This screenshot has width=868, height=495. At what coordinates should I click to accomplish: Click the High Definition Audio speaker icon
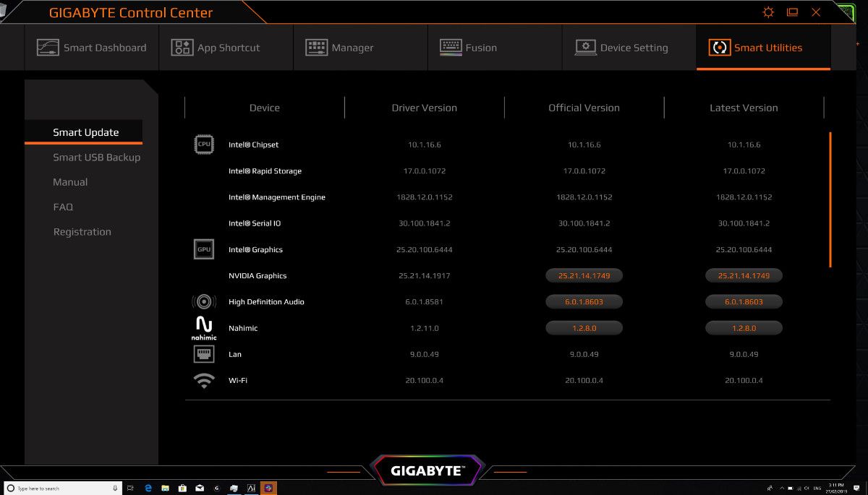pos(203,301)
